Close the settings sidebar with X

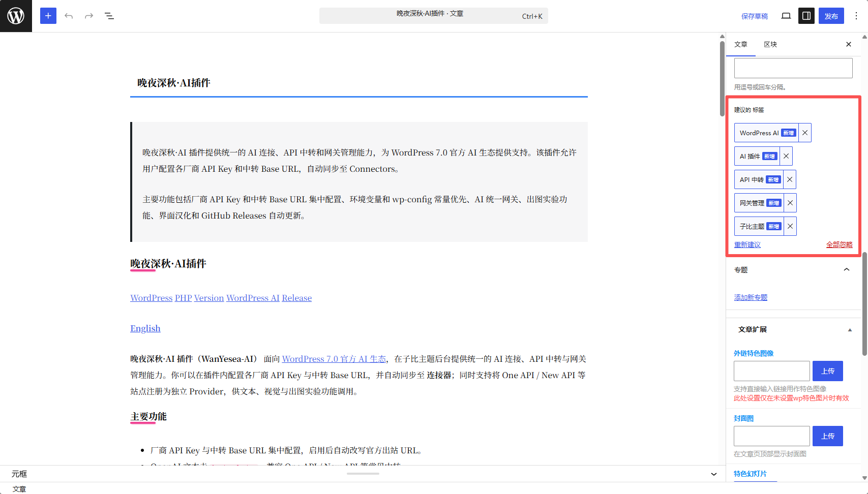click(x=849, y=44)
